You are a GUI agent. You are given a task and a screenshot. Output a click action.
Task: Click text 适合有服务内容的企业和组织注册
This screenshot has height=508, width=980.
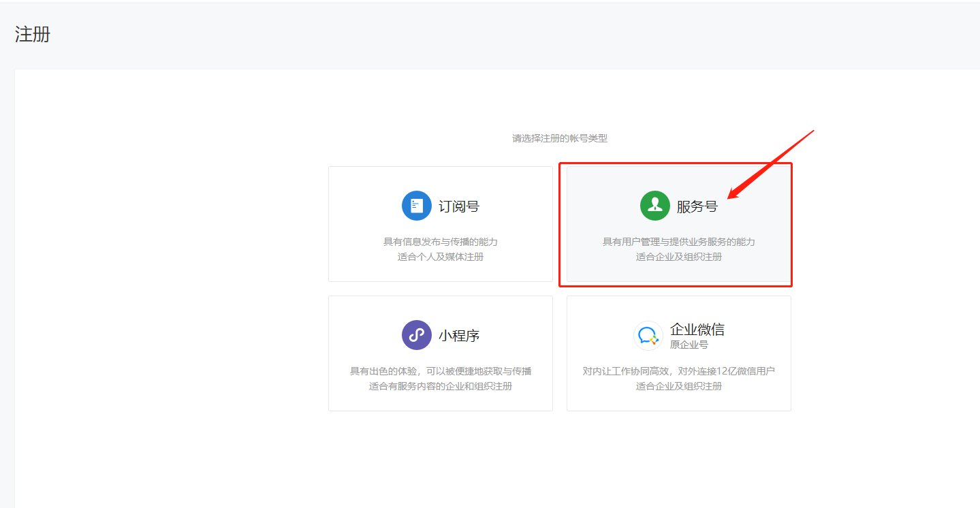[441, 387]
